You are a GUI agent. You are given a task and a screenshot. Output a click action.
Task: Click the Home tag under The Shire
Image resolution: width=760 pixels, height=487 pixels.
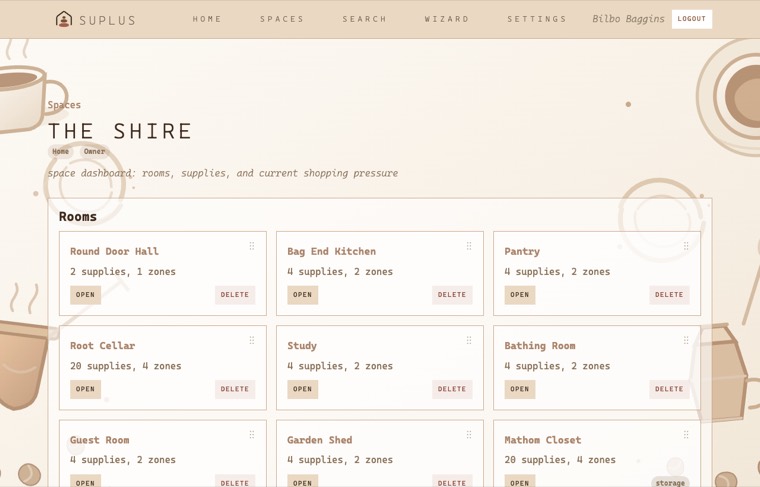click(x=61, y=151)
